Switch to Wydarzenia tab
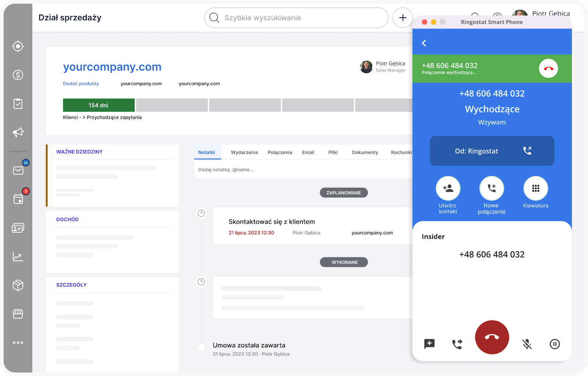 pyautogui.click(x=244, y=152)
